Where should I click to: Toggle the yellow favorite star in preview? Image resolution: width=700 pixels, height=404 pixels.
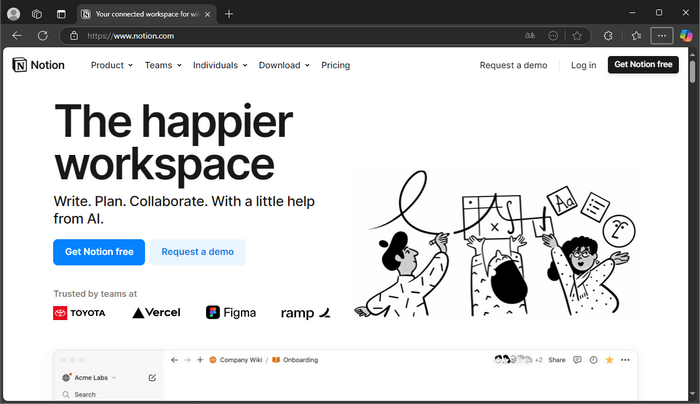[x=609, y=360]
